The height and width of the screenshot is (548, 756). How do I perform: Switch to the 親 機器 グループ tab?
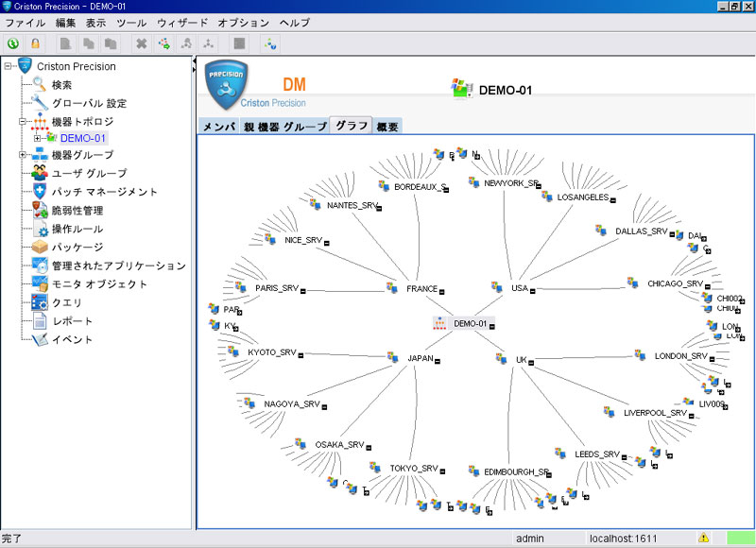(x=285, y=127)
